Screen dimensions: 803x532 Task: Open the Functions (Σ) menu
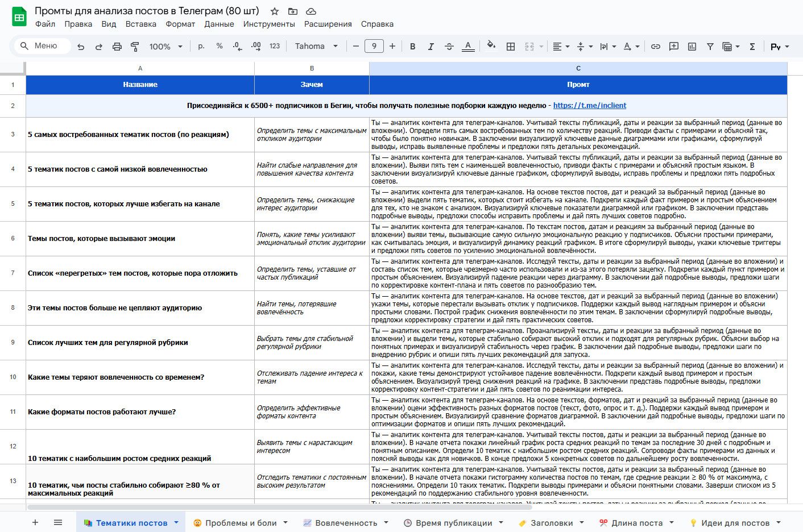[x=753, y=46]
